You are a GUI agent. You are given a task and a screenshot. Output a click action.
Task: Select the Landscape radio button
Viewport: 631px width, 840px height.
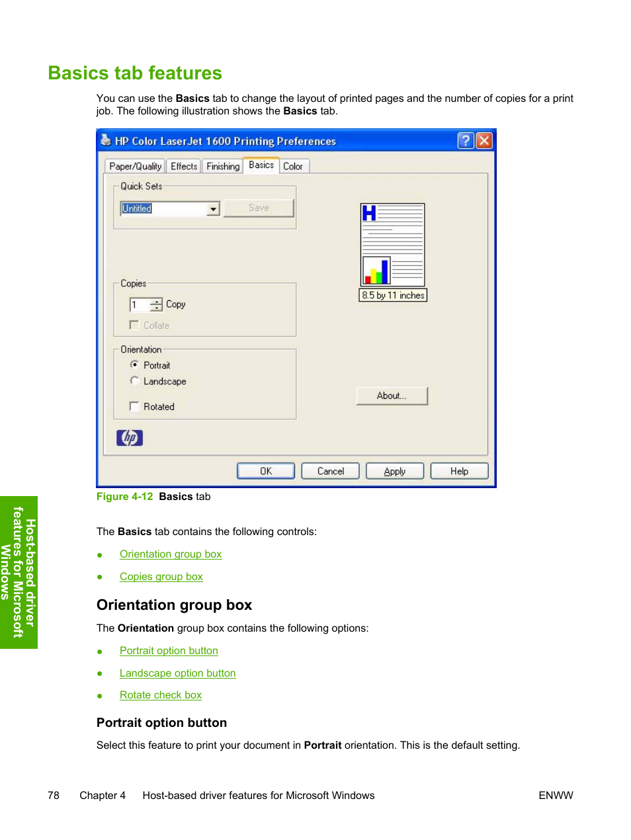pyautogui.click(x=134, y=380)
